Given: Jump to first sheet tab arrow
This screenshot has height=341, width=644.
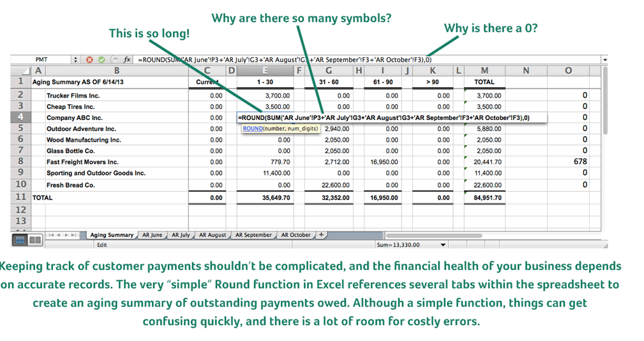Looking at the screenshot, I should (x=52, y=235).
